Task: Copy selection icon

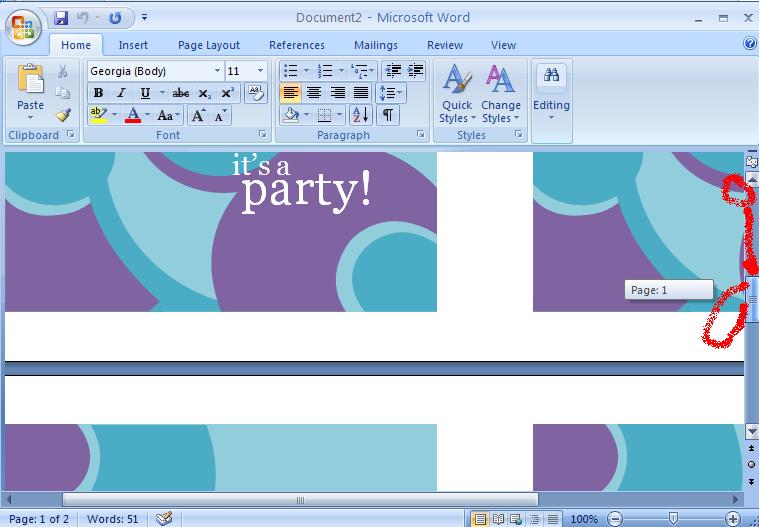Action: point(62,93)
